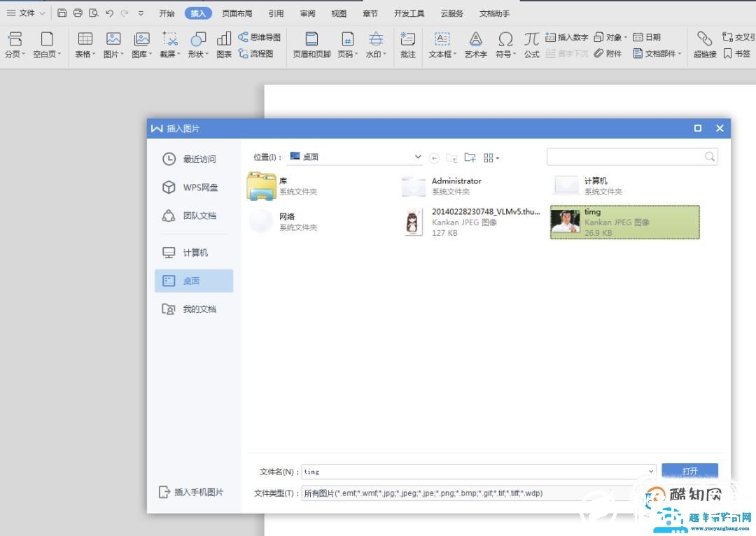756x536 pixels.
Task: Insert WordArt (艺术字)
Action: pyautogui.click(x=475, y=45)
